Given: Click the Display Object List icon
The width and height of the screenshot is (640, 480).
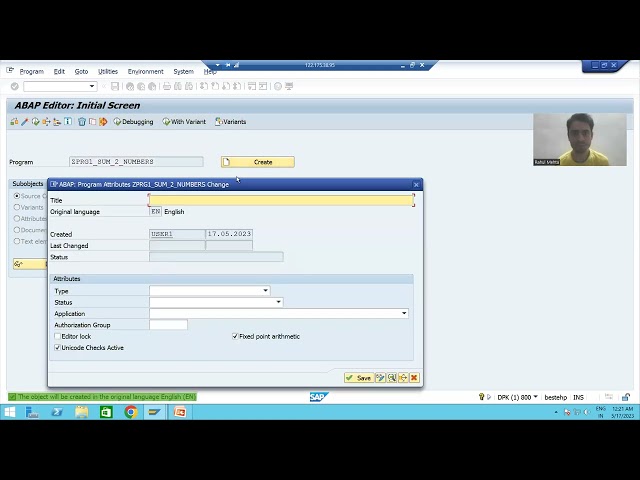Looking at the screenshot, I should [x=57, y=122].
